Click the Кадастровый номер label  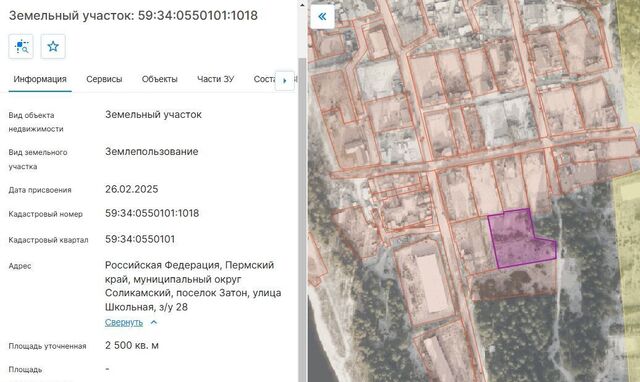[46, 214]
